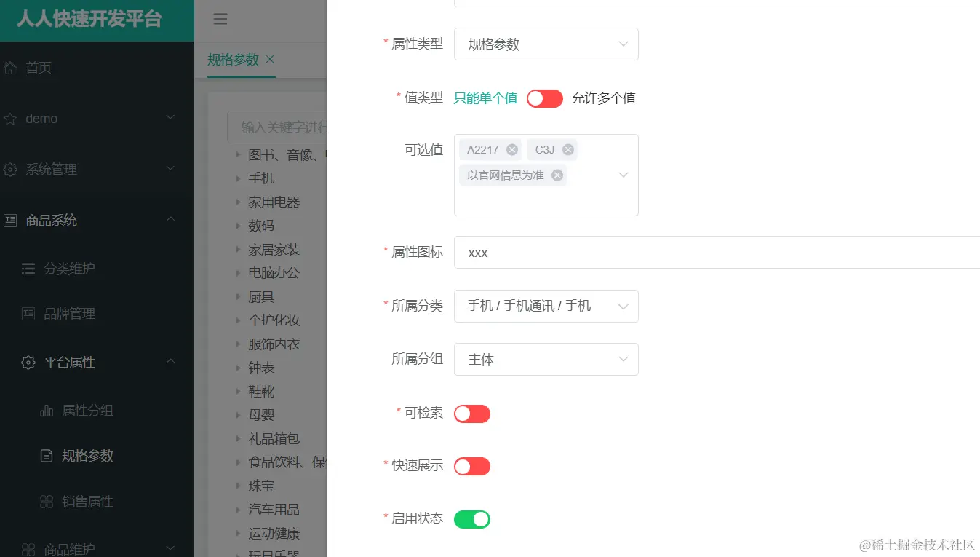This screenshot has width=980, height=557.
Task: Collapse the 商品系统 menu chevron
Action: [170, 219]
